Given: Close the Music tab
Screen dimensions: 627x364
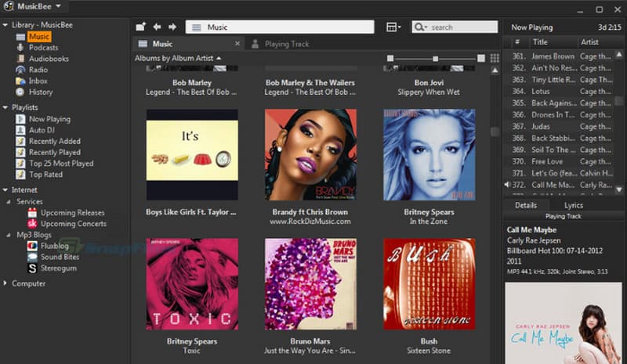Looking at the screenshot, I should [x=237, y=44].
